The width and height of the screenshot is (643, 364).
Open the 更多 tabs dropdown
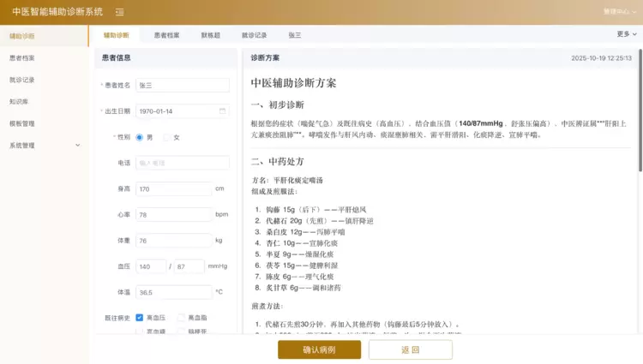tap(626, 34)
